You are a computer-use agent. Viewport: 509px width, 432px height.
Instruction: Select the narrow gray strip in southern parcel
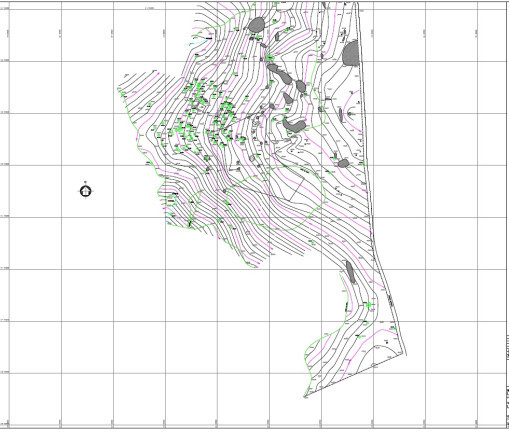tap(350, 272)
